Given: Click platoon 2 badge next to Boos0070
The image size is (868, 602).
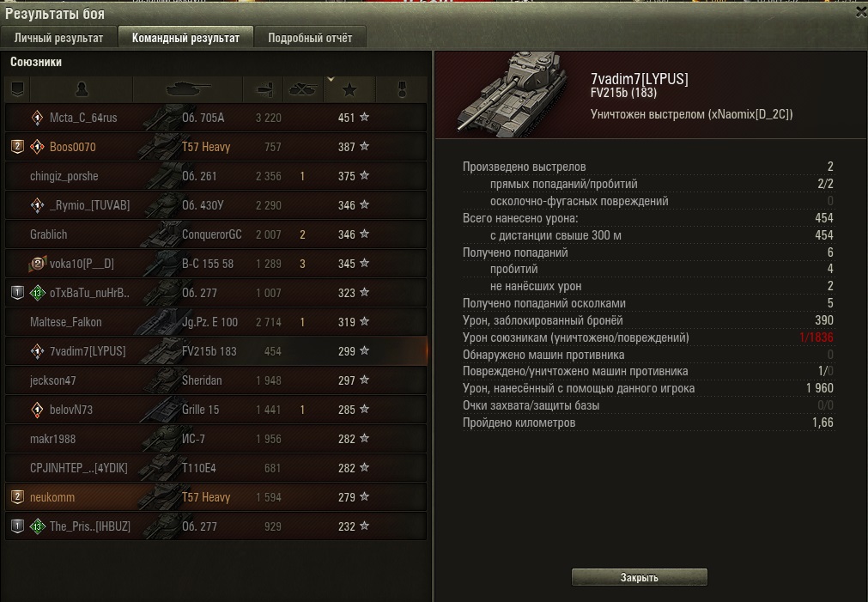Looking at the screenshot, I should click(17, 147).
